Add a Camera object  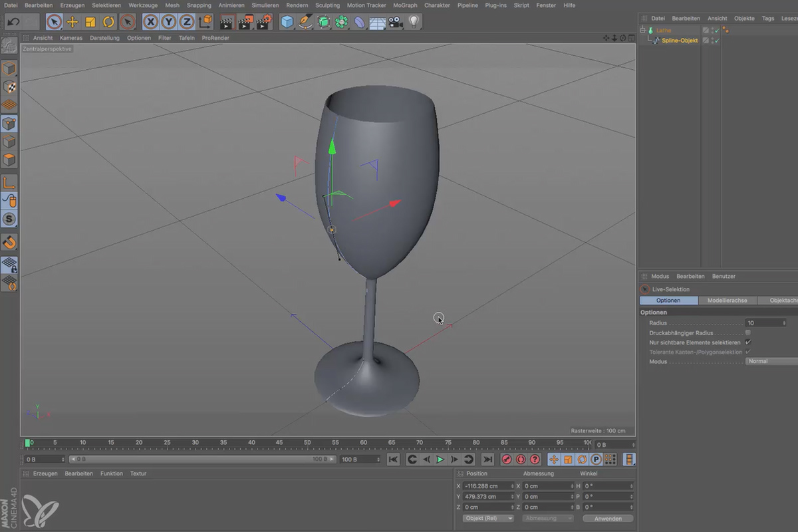coord(396,22)
